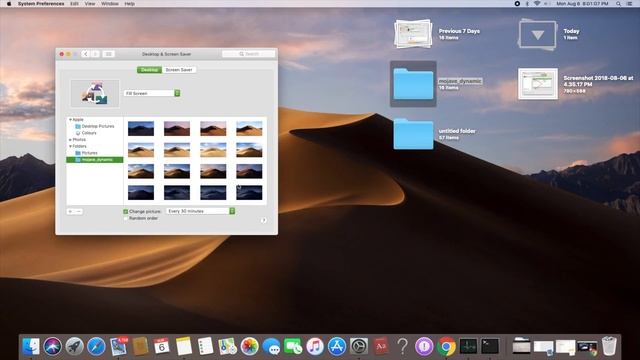Open Dictionary red book icon
The width and height of the screenshot is (640, 360).
[381, 346]
